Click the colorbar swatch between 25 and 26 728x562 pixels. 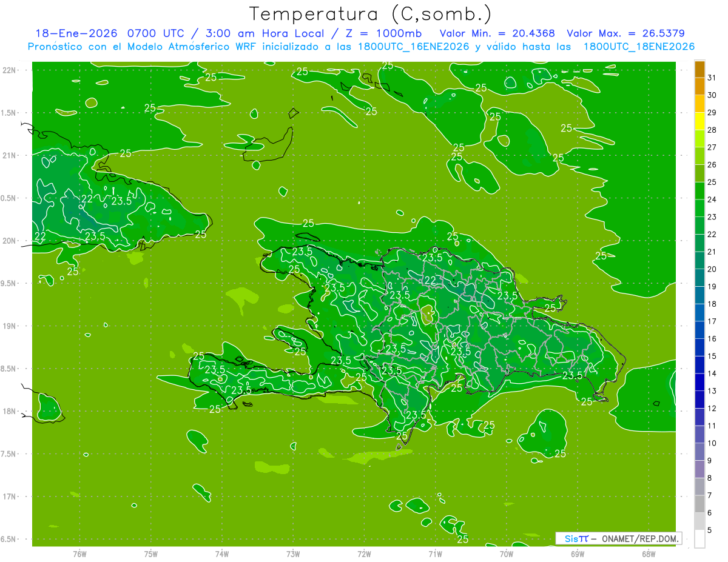pos(699,173)
